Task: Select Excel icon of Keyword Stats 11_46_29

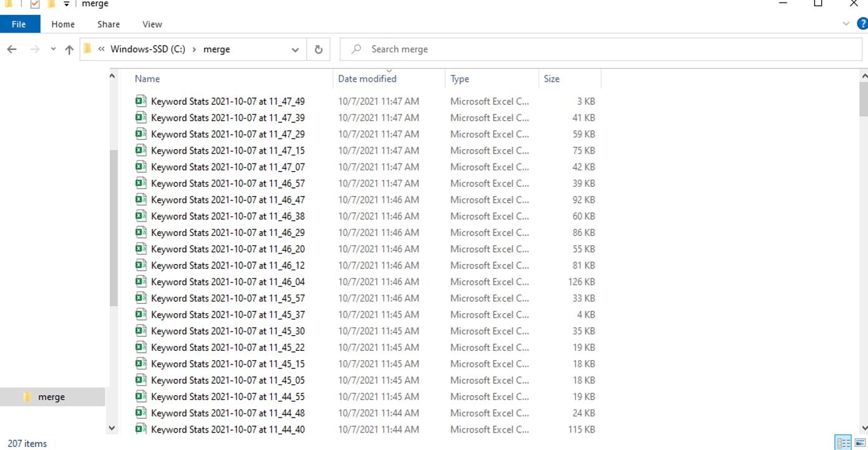Action: (x=141, y=232)
